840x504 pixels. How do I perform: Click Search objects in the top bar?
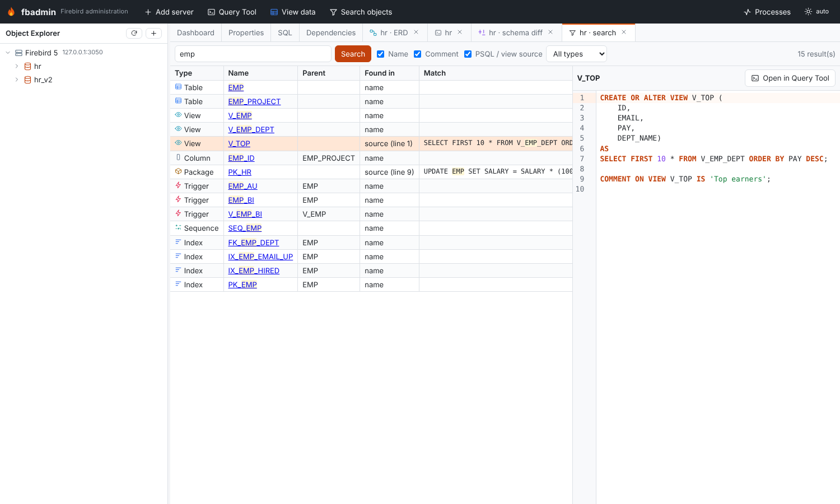(361, 12)
